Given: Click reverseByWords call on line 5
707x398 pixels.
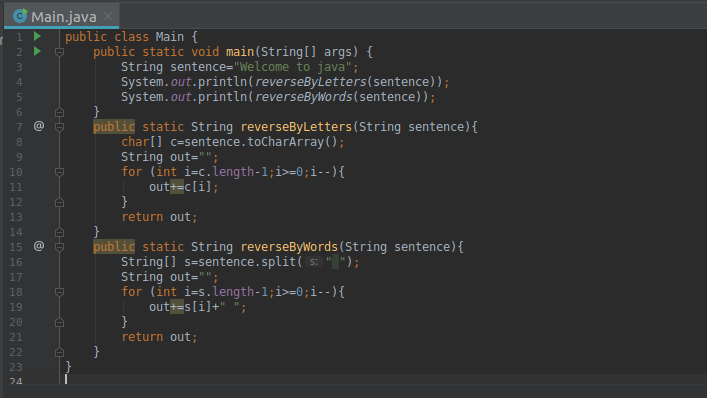Looking at the screenshot, I should [x=303, y=97].
